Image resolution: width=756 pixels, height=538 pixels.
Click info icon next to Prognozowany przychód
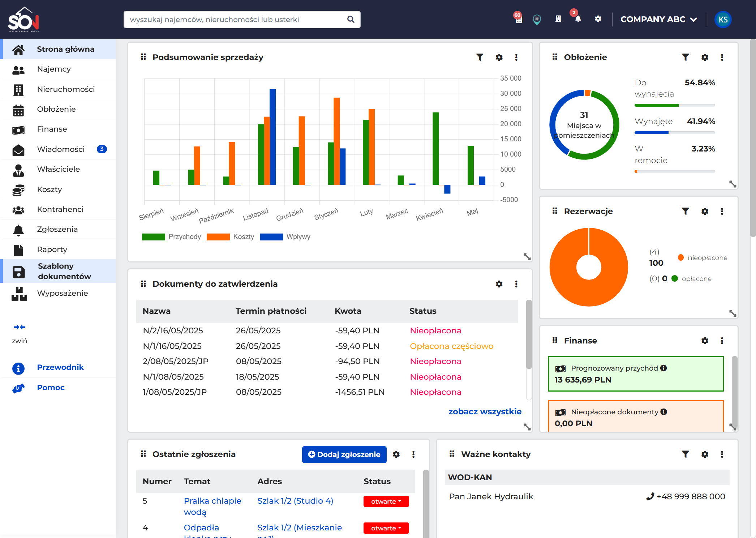pyautogui.click(x=663, y=368)
